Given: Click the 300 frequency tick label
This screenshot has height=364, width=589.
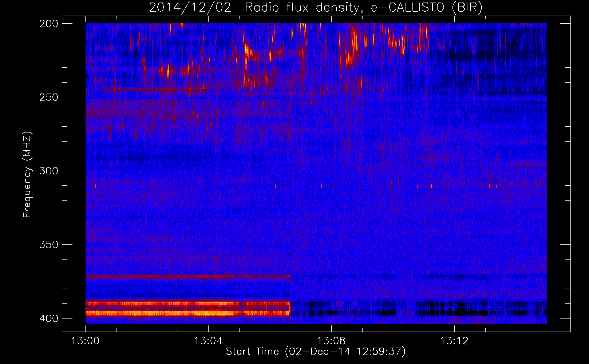Looking at the screenshot, I should click(48, 171).
